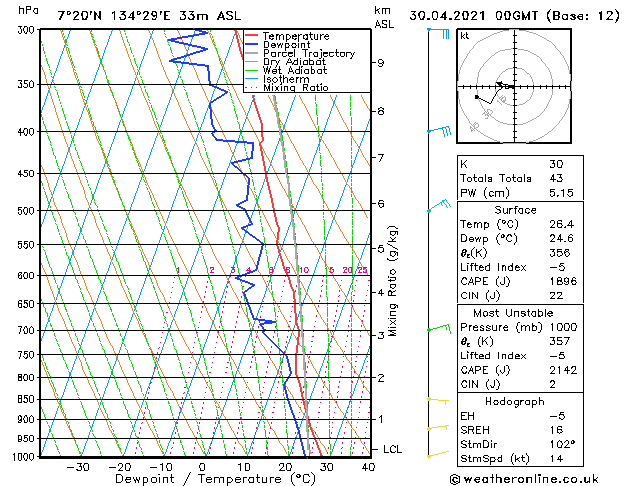
Task: Click the Mixing Ratio legend entry
Action: pyautogui.click(x=287, y=88)
